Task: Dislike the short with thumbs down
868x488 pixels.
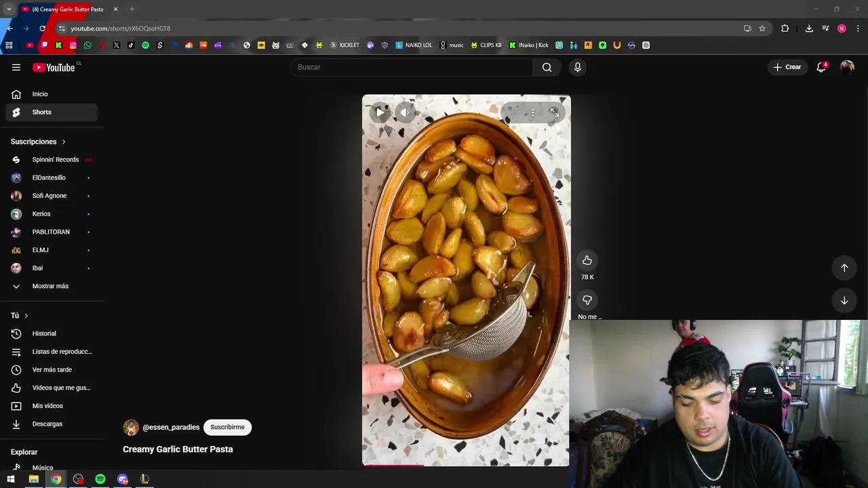Action: pos(587,300)
